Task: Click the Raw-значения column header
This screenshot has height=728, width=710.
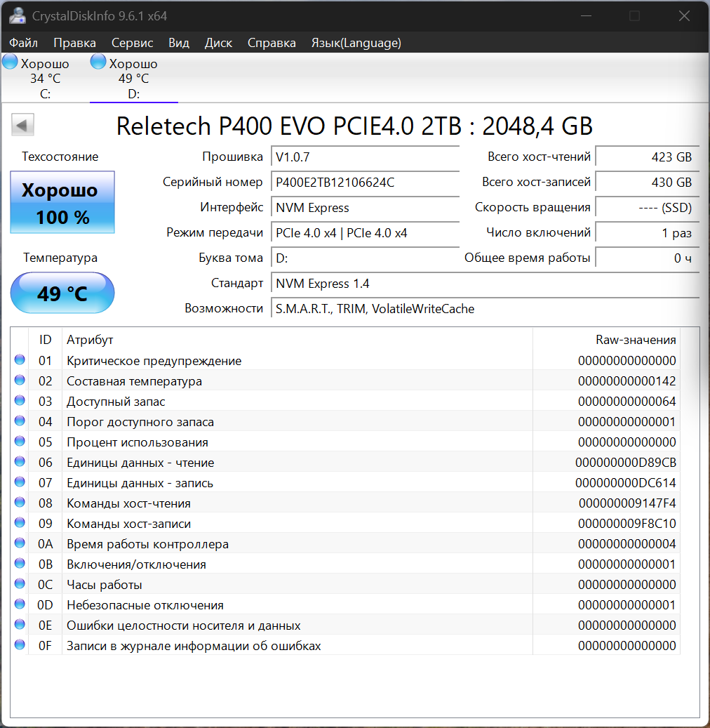Action: pos(606,340)
